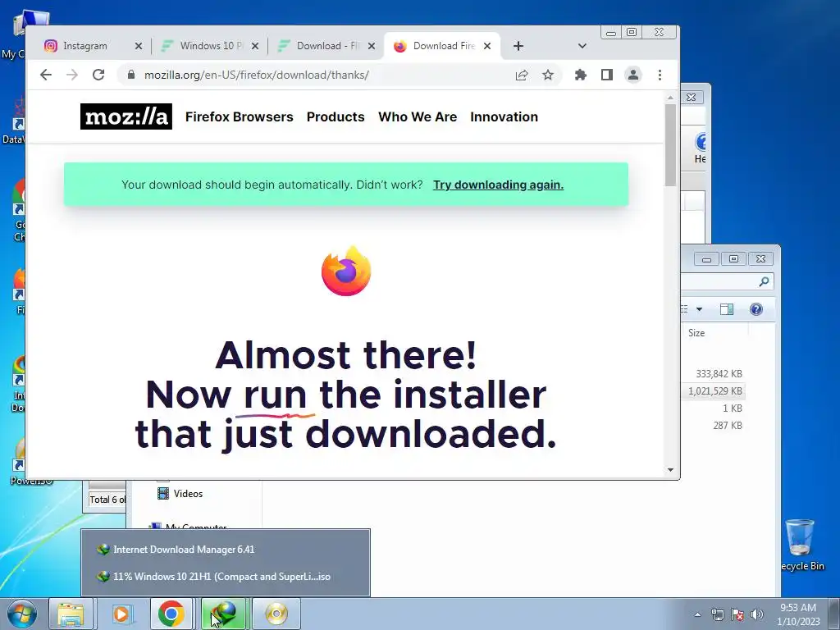Screen dimensions: 840x630
Task: Click the Try downloading again link
Action: tap(498, 185)
